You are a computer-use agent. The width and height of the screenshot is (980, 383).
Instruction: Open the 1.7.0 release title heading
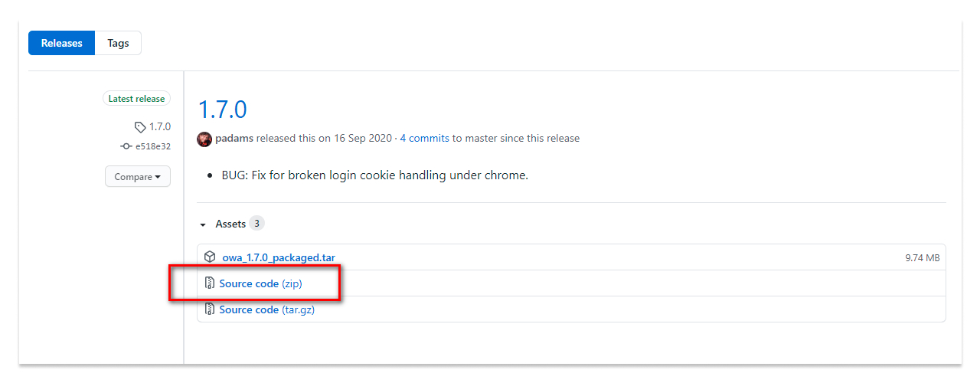tap(222, 110)
